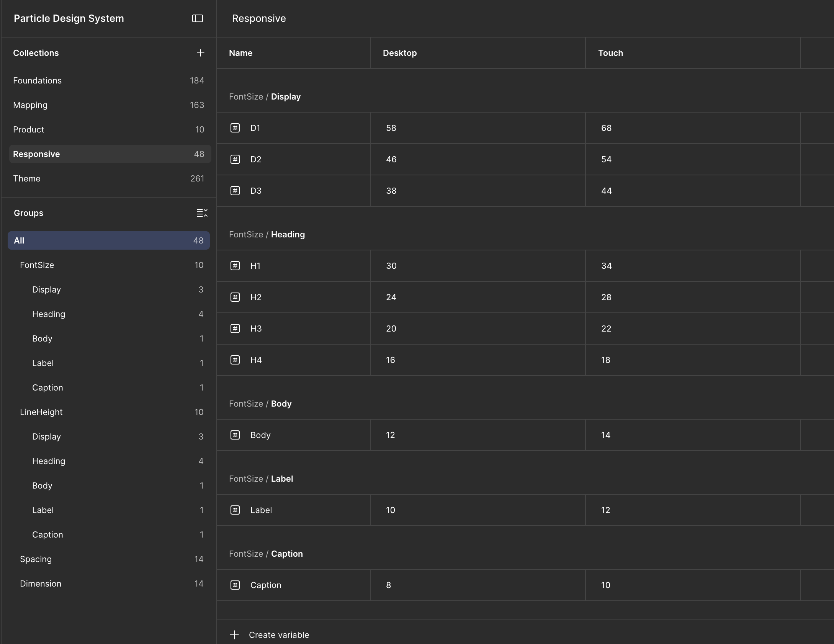Select Heading under LineHeight group
The height and width of the screenshot is (644, 834).
(x=109, y=461)
